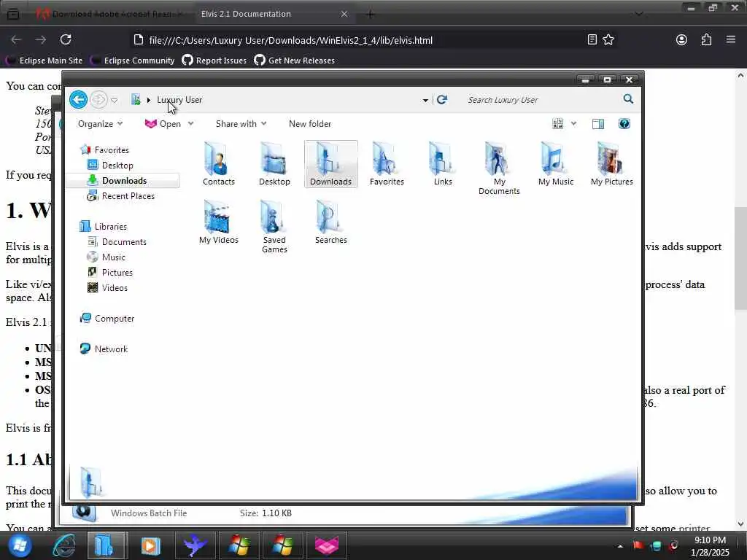The height and width of the screenshot is (560, 747).
Task: Select Downloads in navigation pane
Action: (124, 181)
